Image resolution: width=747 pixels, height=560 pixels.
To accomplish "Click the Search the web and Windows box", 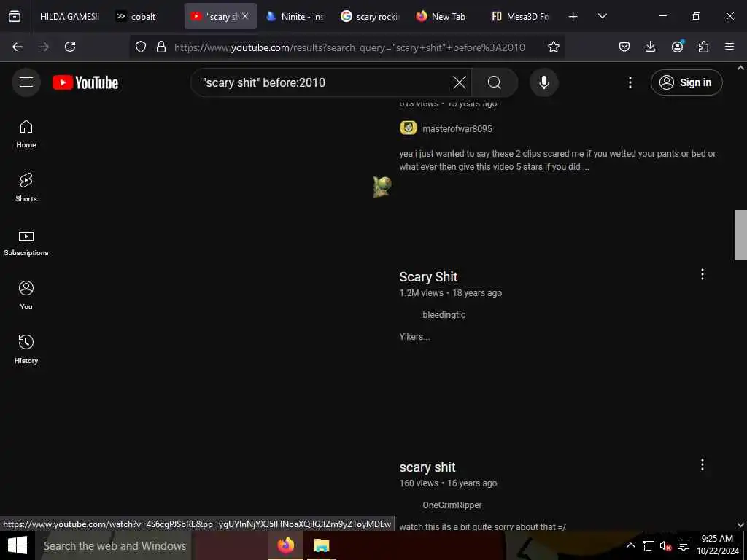I will [x=113, y=545].
